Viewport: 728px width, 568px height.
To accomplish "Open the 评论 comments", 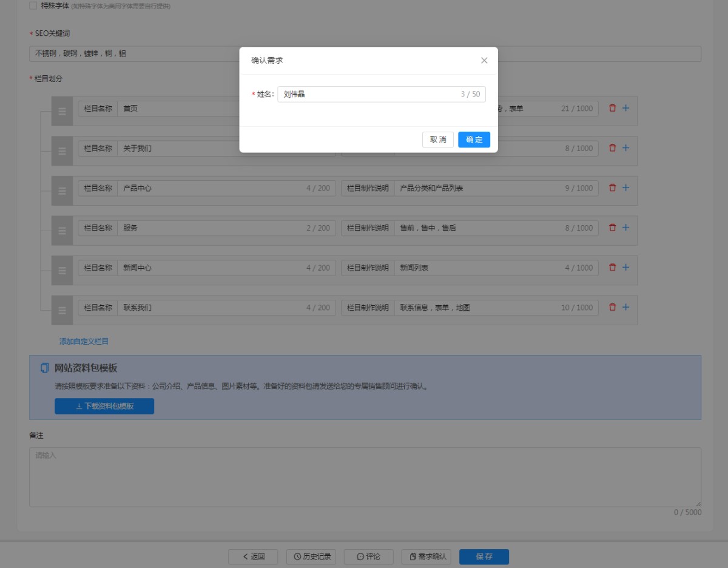I will point(369,556).
